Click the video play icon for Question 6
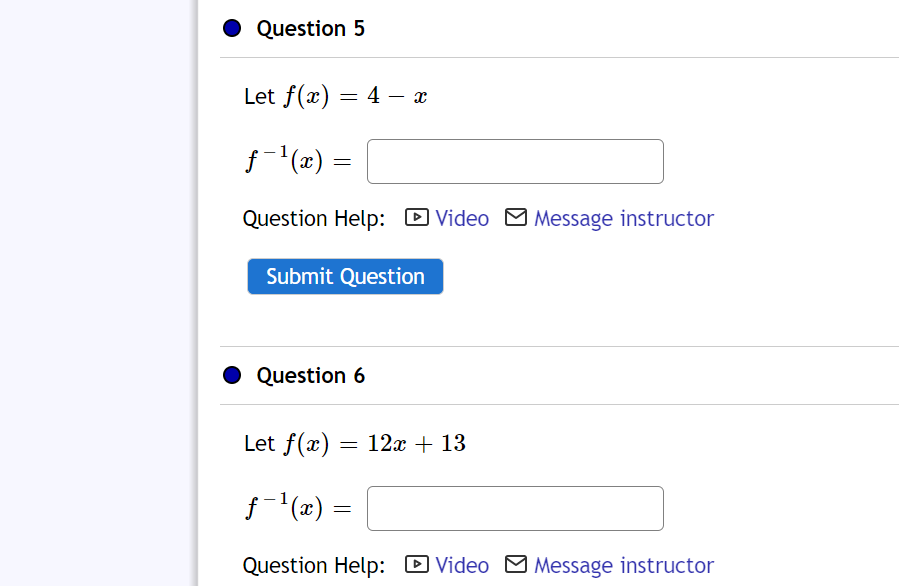 [416, 565]
